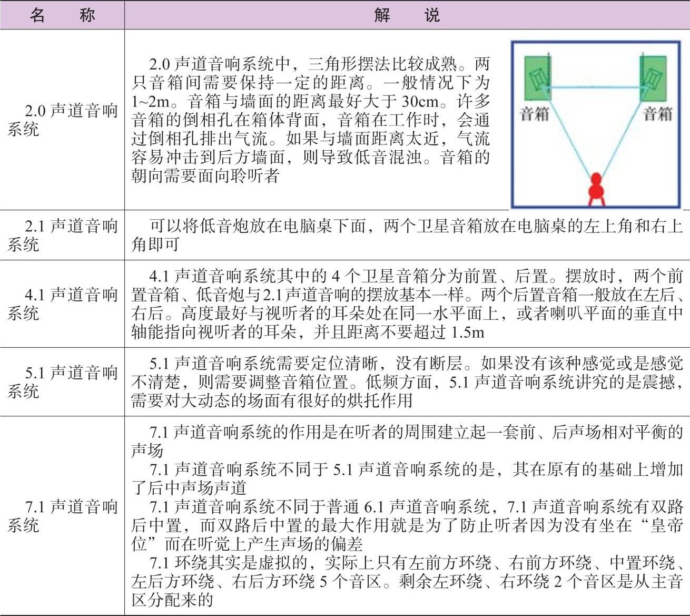Click the 4.1 line about 4 个卫星音箱
This screenshot has width=690, height=616.
click(416, 276)
